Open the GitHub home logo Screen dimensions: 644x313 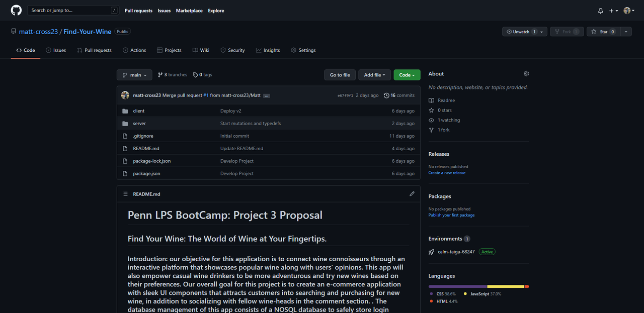(16, 10)
